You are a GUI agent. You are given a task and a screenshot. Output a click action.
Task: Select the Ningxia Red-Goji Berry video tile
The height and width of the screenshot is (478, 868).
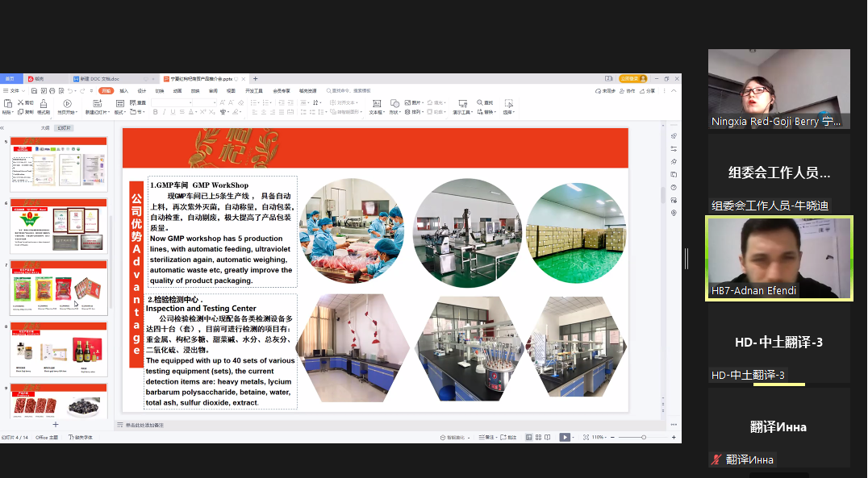pyautogui.click(x=779, y=89)
